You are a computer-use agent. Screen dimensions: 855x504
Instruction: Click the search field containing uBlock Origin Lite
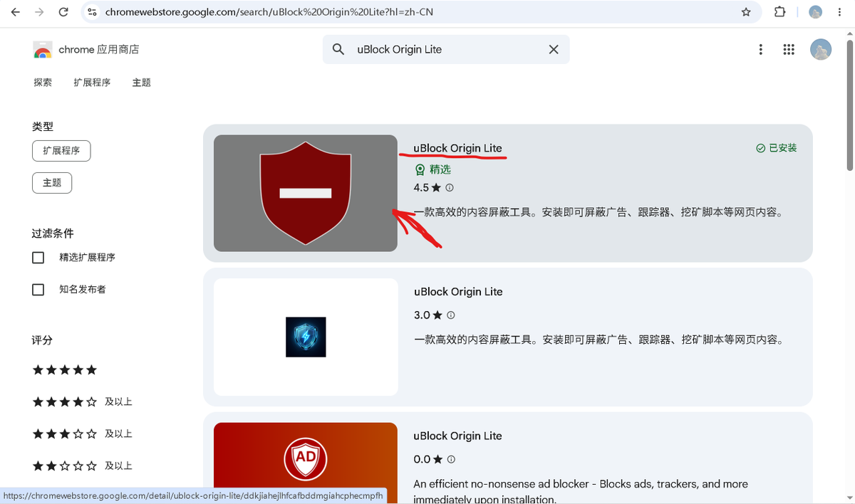pos(446,49)
